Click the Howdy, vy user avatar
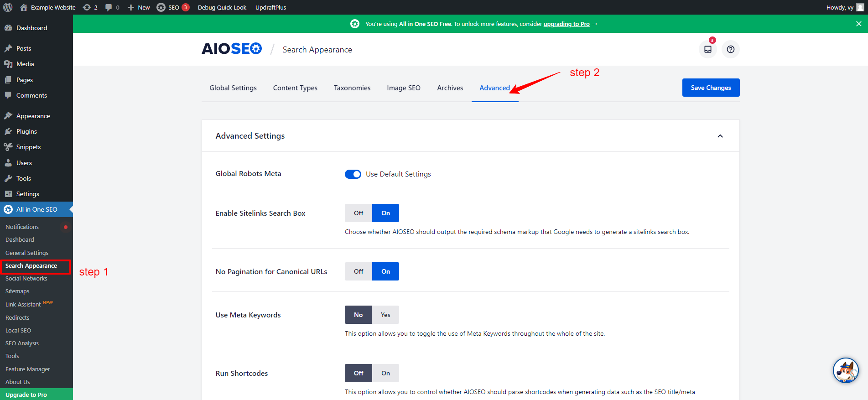Viewport: 868px width, 400px height. [x=860, y=7]
